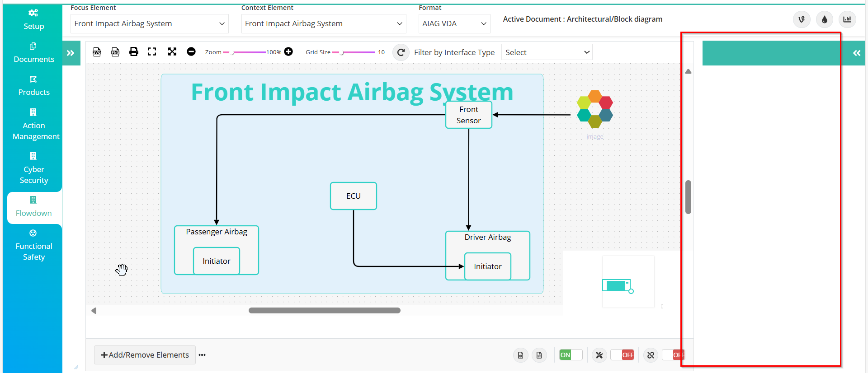Image resolution: width=868 pixels, height=373 pixels.
Task: Open the Focus Element dropdown
Action: click(150, 23)
